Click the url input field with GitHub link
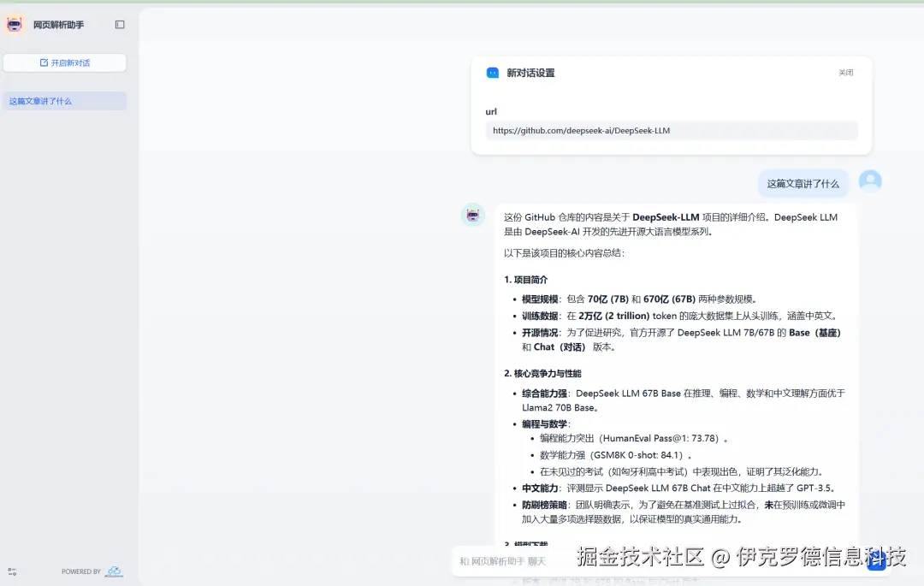Viewport: 924px width, 586px height. click(672, 131)
